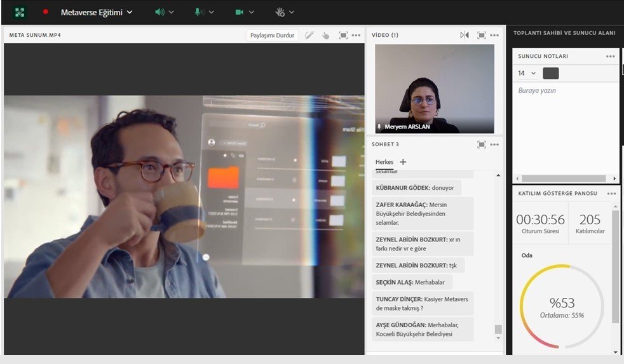This screenshot has height=364, width=624.
Task: Click ZEYNEL ABİDİN BOZKURT 'tşk' message
Action: (x=418, y=266)
